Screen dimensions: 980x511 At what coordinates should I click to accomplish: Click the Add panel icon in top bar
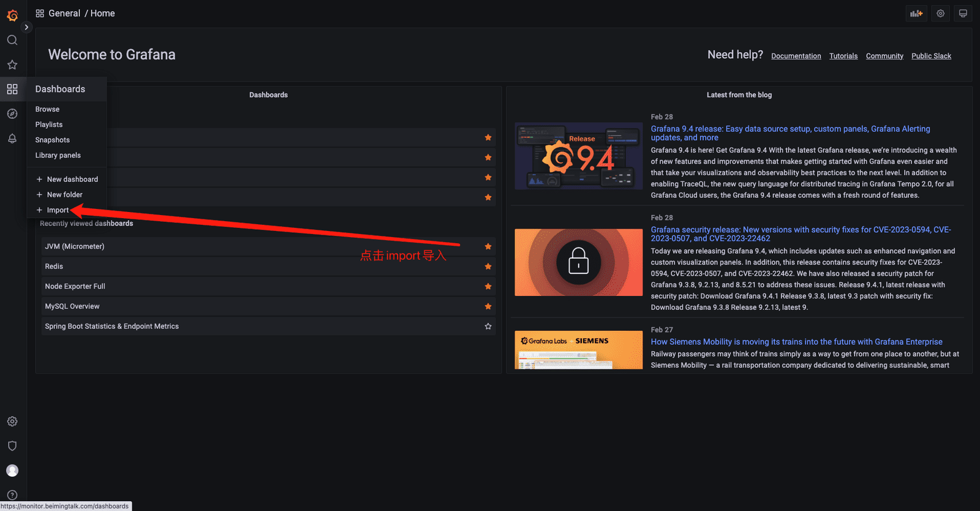(916, 13)
